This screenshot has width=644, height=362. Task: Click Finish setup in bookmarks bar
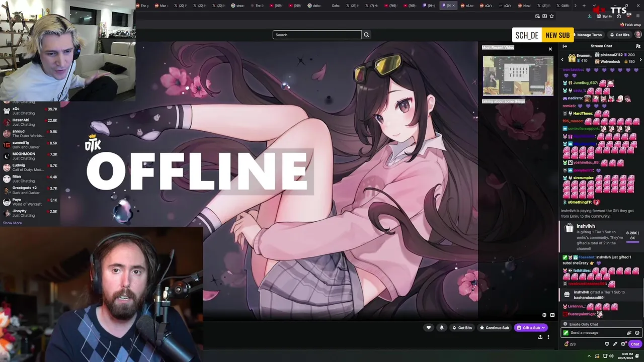(631, 25)
